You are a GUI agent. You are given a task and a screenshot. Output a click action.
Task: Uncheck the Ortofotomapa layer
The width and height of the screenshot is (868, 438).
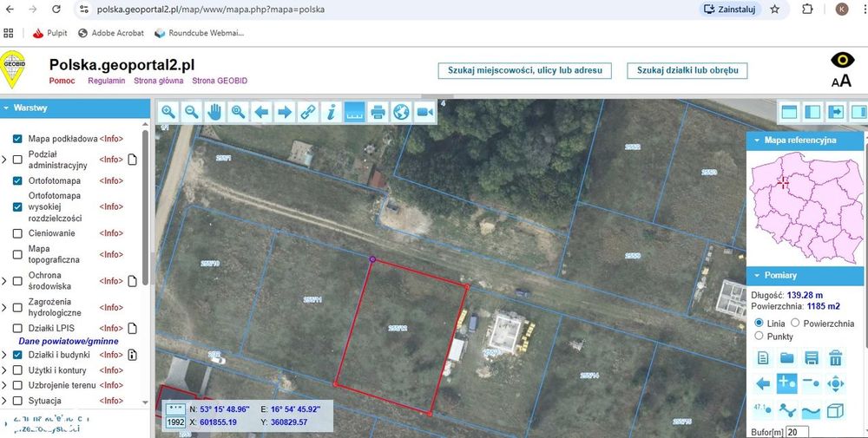click(x=17, y=181)
